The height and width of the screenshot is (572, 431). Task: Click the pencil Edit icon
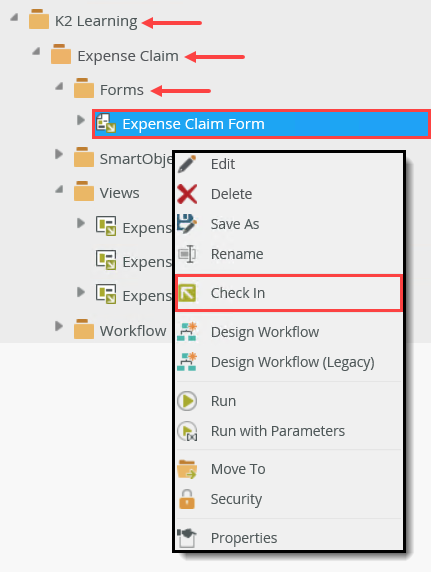pos(187,164)
